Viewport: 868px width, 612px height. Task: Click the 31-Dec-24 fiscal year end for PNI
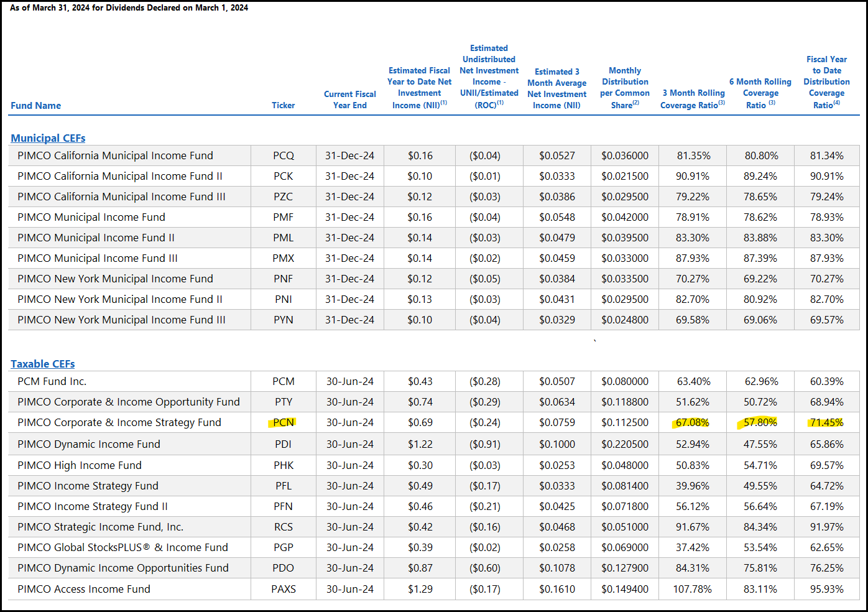click(350, 299)
